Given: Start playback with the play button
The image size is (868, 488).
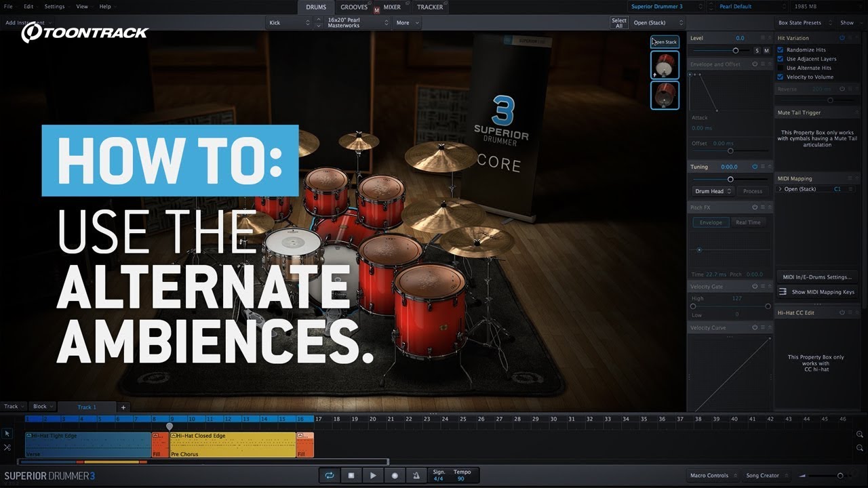Looking at the screenshot, I should (373, 476).
